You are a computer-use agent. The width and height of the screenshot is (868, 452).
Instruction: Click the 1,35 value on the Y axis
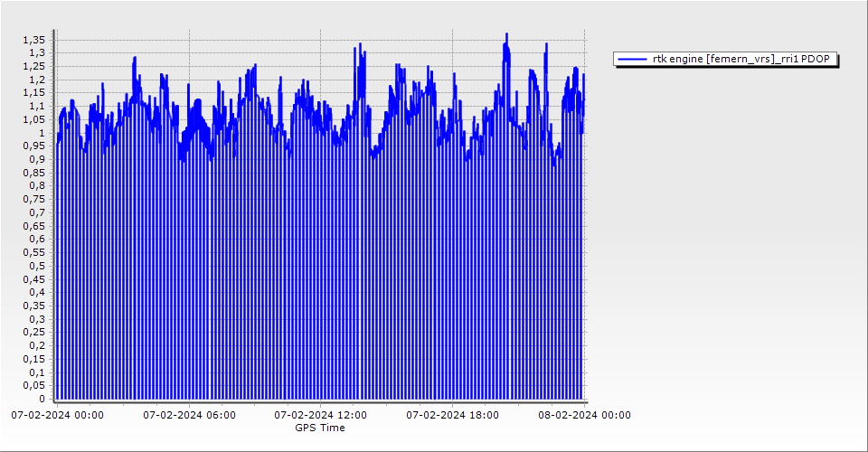point(33,40)
